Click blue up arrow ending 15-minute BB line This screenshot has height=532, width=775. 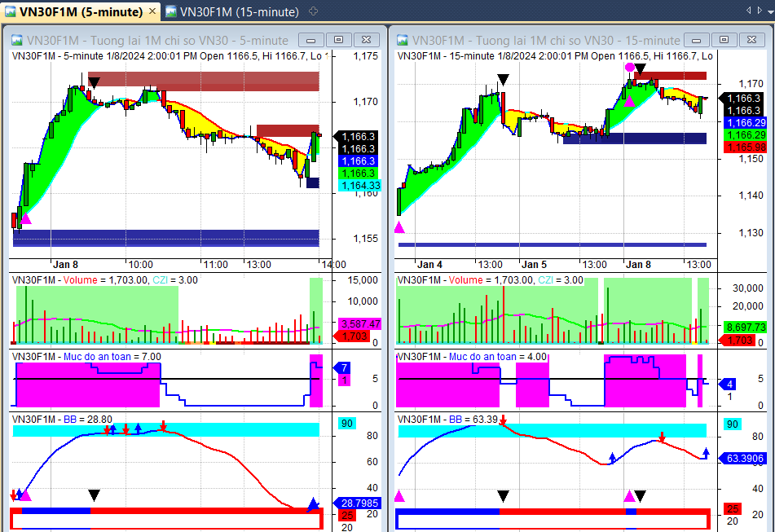coord(706,452)
